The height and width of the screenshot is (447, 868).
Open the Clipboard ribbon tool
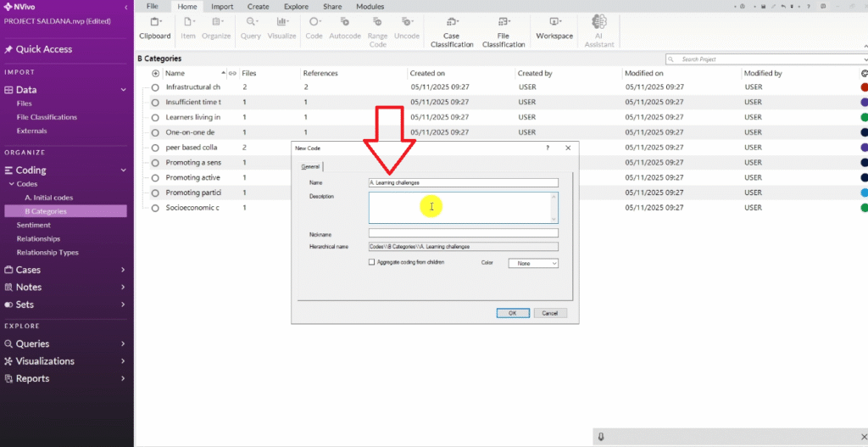[x=155, y=27]
